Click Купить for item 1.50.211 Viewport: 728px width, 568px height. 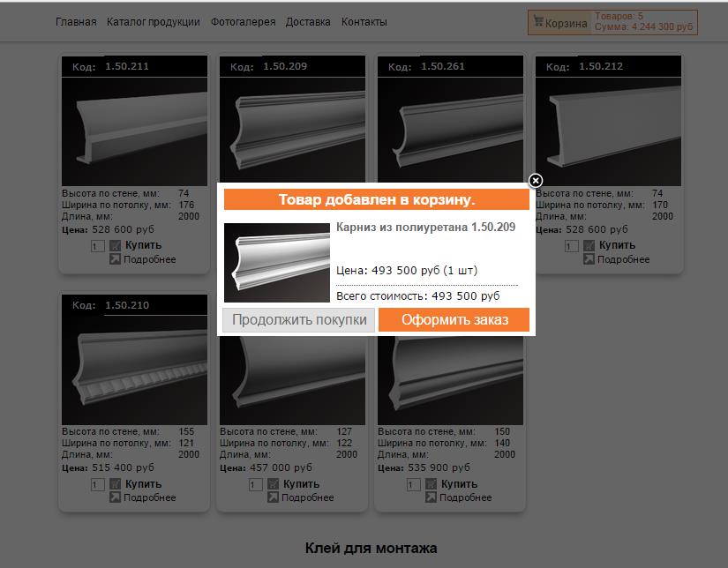[143, 245]
